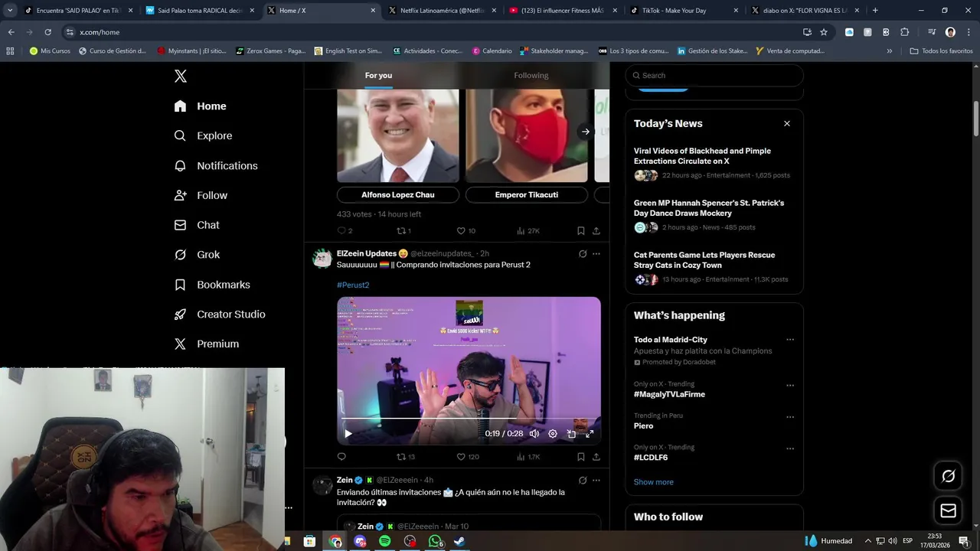Bookmark this page with the star icon
The height and width of the screenshot is (551, 980).
click(x=824, y=32)
